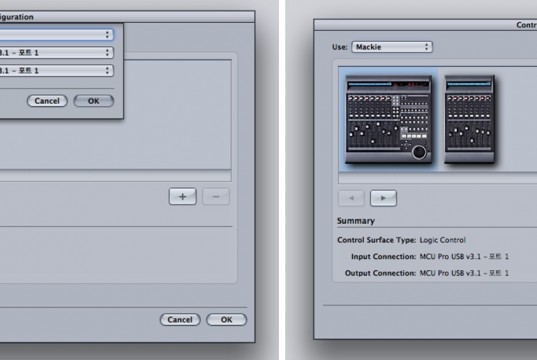Screen dimensions: 537x360
Task: Click OK in the small sheet dialog
Action: tap(93, 101)
